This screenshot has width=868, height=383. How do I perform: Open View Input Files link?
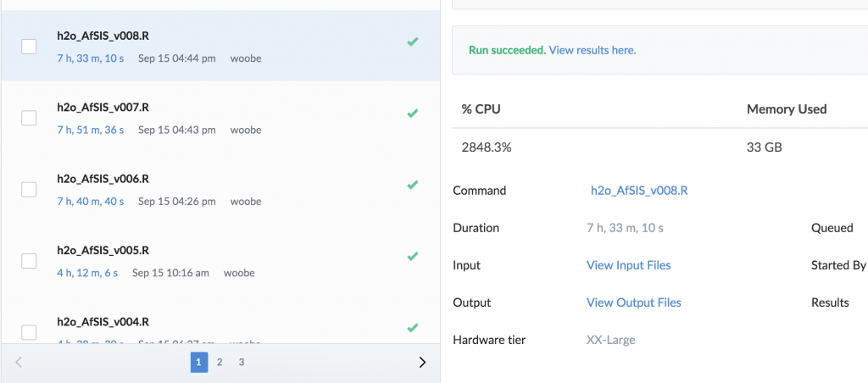point(628,265)
